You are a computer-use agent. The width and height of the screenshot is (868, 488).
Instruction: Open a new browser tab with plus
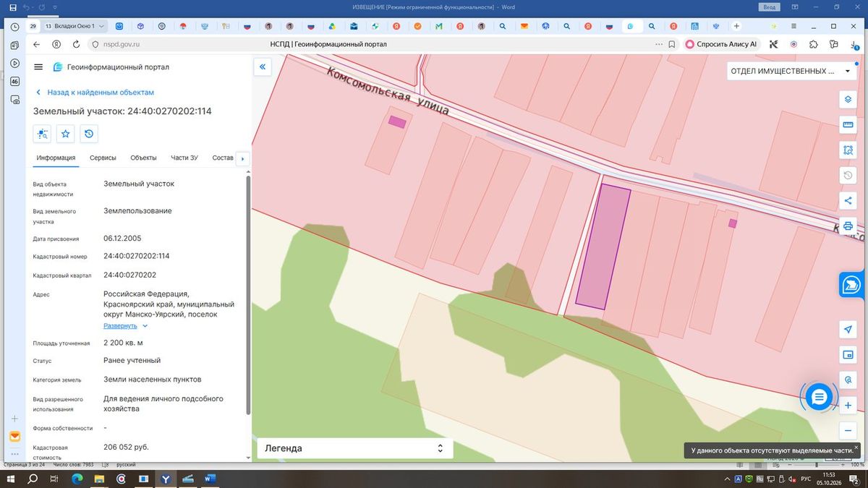(736, 26)
